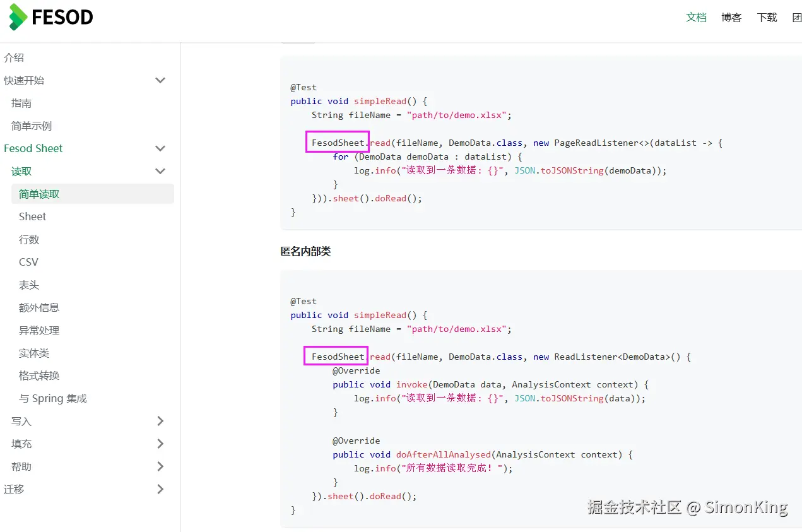This screenshot has height=532, width=802.
Task: Click invoke method name in second code block
Action: (x=412, y=384)
